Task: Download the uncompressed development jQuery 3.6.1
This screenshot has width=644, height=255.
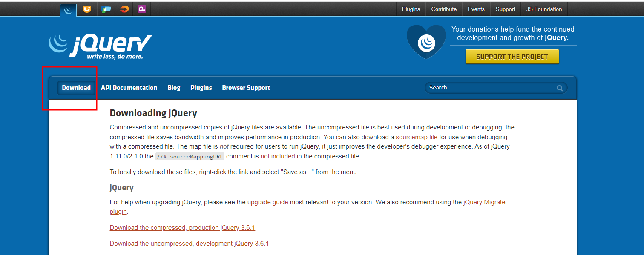Action: click(x=190, y=244)
